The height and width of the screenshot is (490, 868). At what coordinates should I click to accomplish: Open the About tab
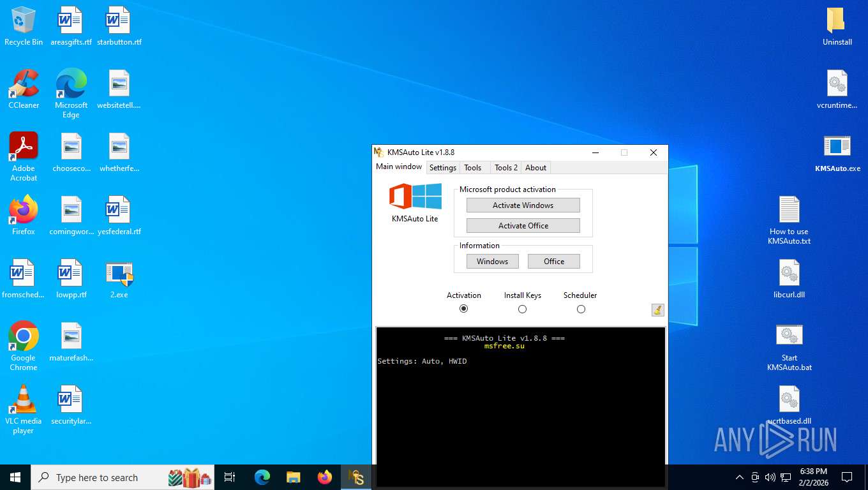pyautogui.click(x=536, y=168)
